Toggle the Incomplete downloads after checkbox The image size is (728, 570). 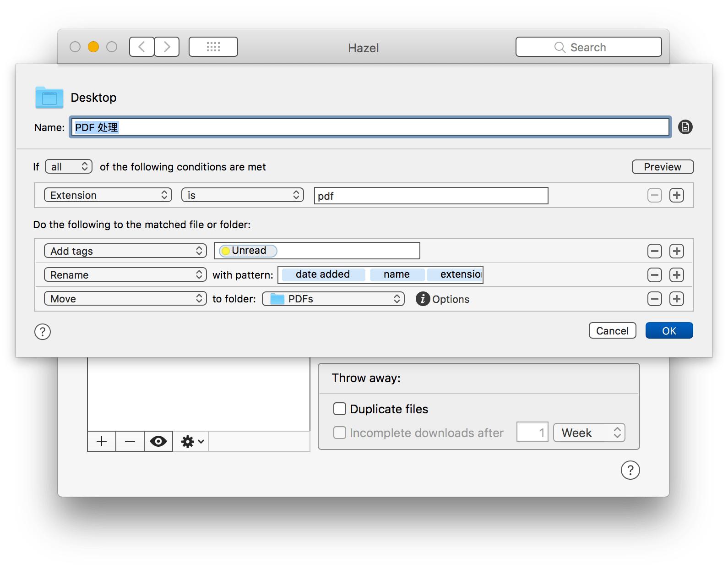(x=340, y=433)
